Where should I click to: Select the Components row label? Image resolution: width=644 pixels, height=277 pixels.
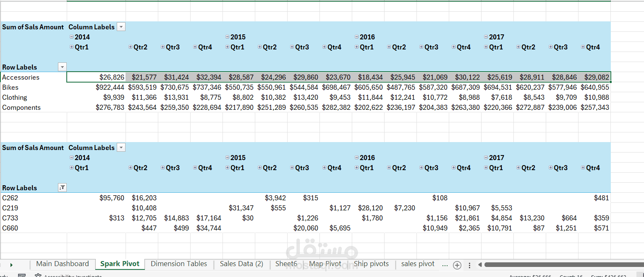(34, 107)
